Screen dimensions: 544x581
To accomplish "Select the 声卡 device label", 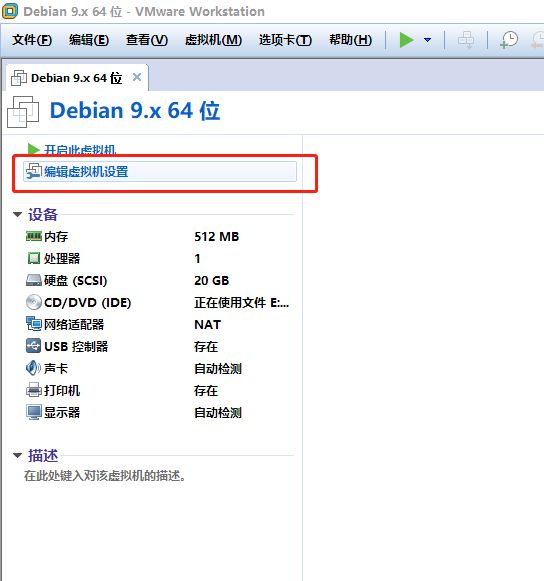I will [x=56, y=369].
